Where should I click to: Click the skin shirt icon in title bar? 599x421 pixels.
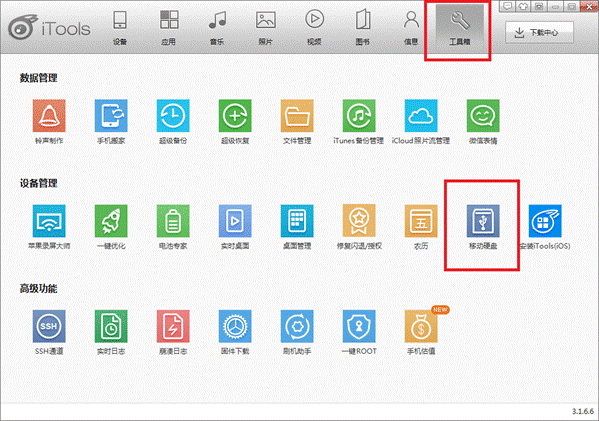(x=523, y=6)
